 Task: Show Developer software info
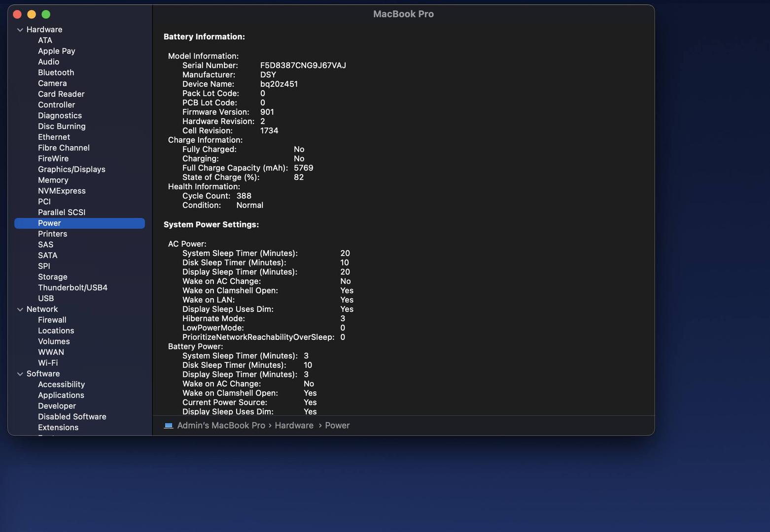[57, 406]
